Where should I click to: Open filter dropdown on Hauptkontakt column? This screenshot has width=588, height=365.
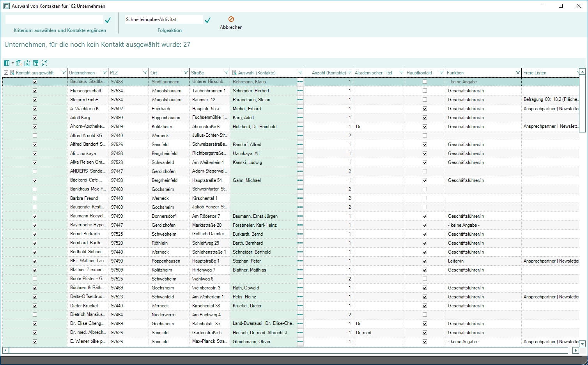pos(441,73)
